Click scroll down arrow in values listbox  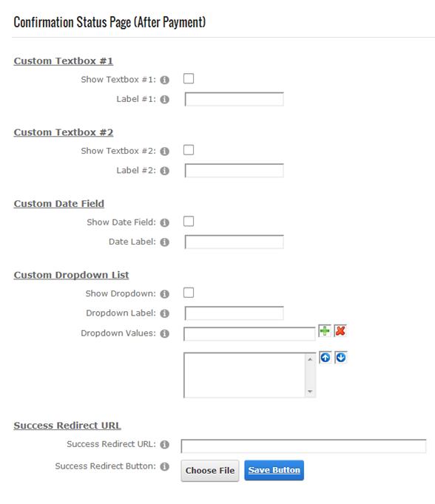click(x=310, y=391)
